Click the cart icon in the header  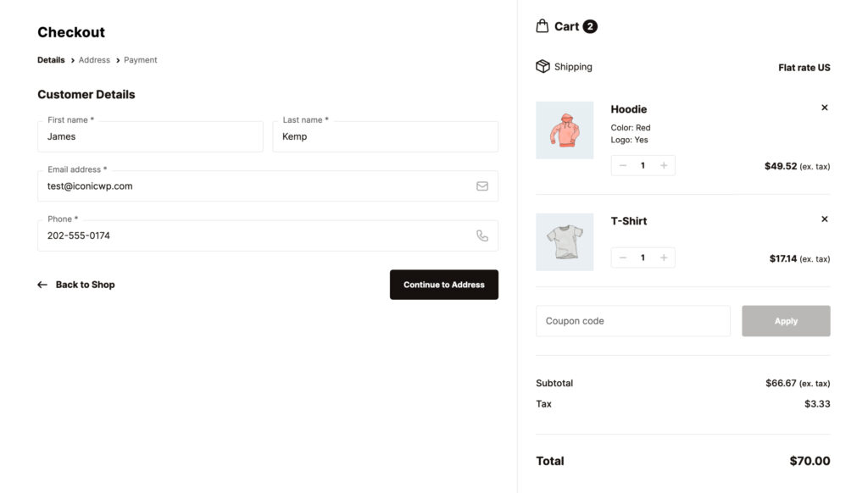click(541, 25)
